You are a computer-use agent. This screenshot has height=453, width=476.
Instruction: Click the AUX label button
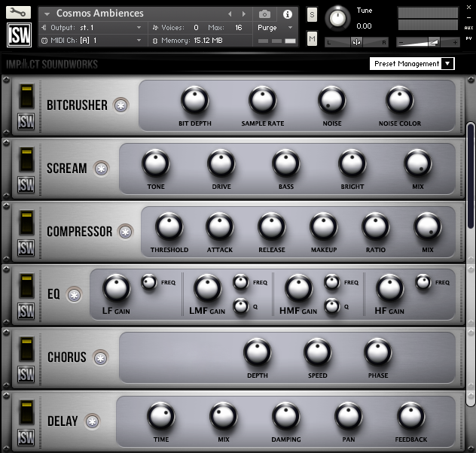coord(468,28)
